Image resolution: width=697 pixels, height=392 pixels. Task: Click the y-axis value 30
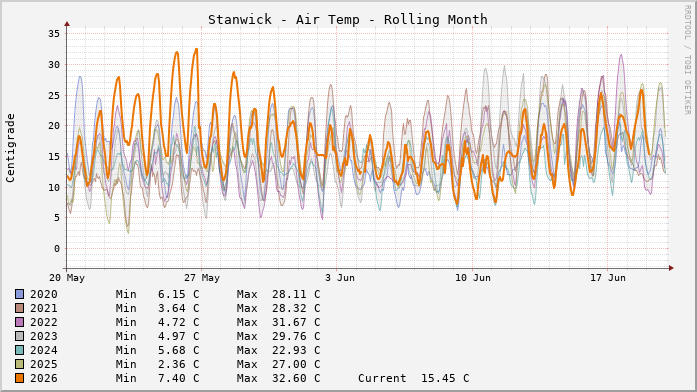tap(54, 64)
